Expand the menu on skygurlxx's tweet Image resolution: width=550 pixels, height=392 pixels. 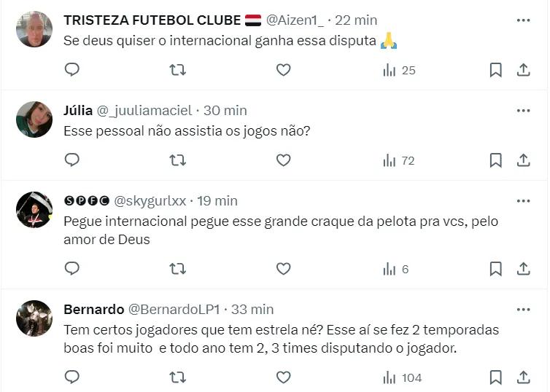point(523,200)
